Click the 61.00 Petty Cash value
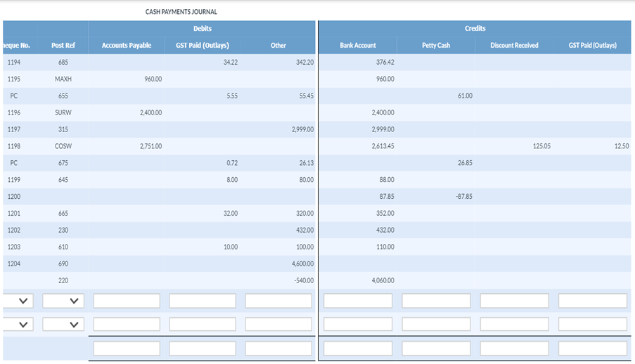The width and height of the screenshot is (635, 364). [466, 96]
